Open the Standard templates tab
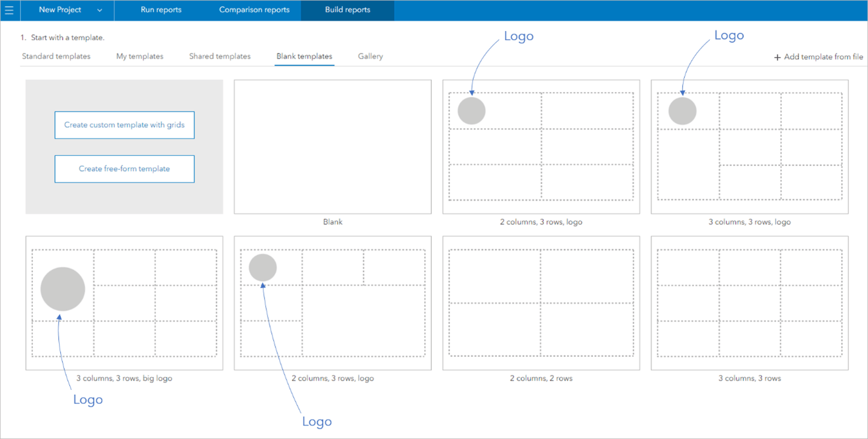This screenshot has height=439, width=868. tap(57, 56)
